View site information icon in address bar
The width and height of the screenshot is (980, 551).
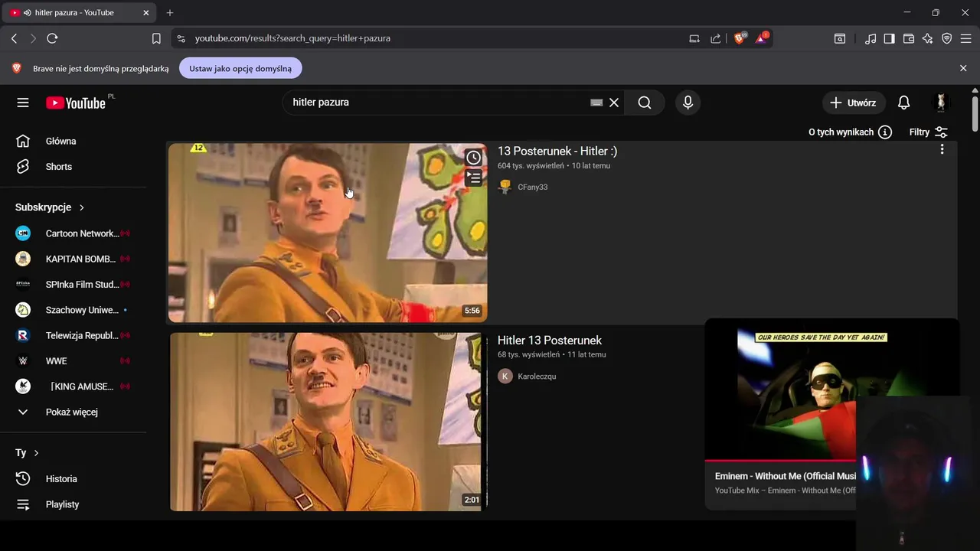tap(181, 38)
